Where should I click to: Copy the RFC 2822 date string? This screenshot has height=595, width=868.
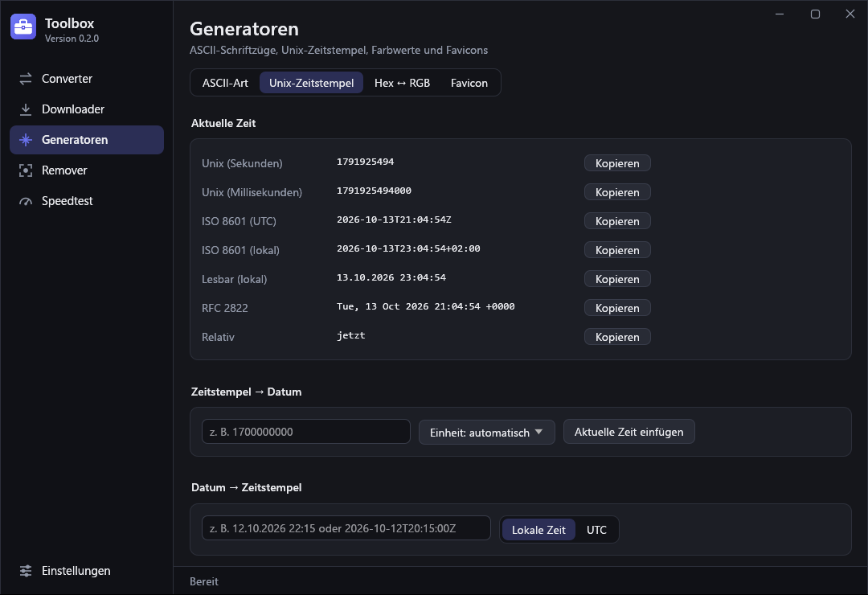coord(617,308)
